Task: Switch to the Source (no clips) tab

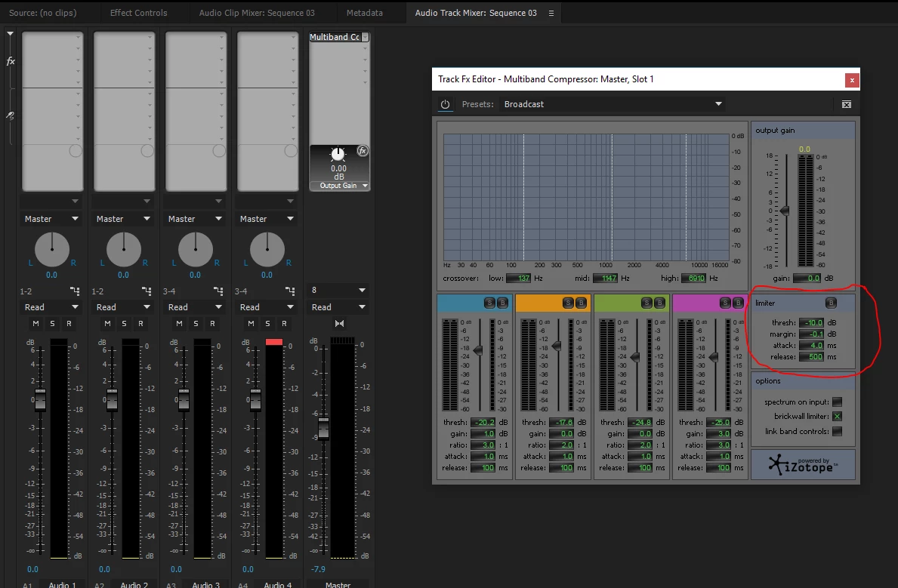Action: click(x=43, y=13)
